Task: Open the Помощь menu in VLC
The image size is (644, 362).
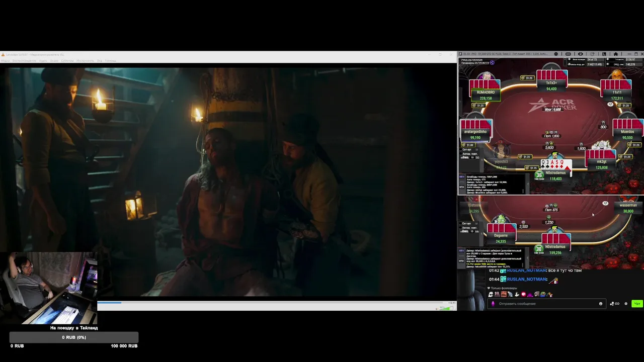Action: point(110,60)
